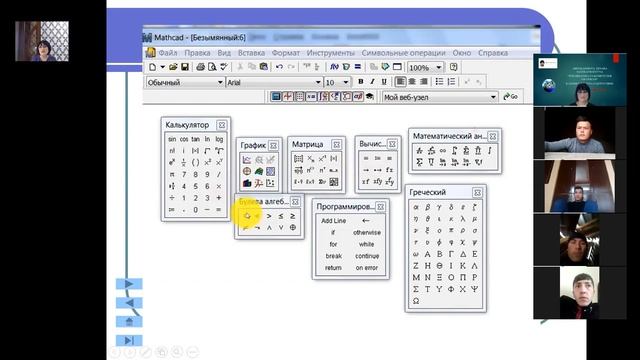
Task: Toggle left text alignment
Action: (x=400, y=82)
